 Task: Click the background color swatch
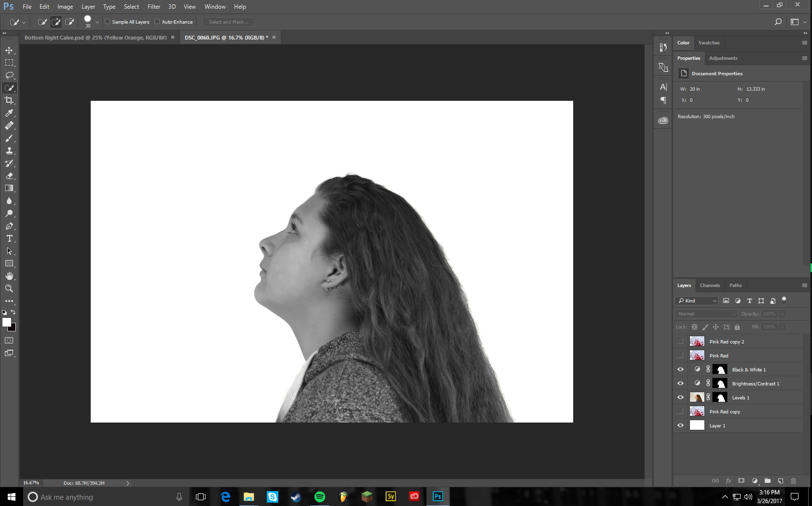[x=13, y=328]
